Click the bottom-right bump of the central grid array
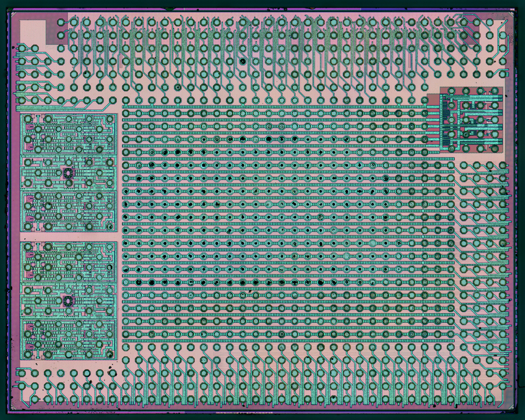This screenshot has height=420, width=525. pyautogui.click(x=450, y=334)
